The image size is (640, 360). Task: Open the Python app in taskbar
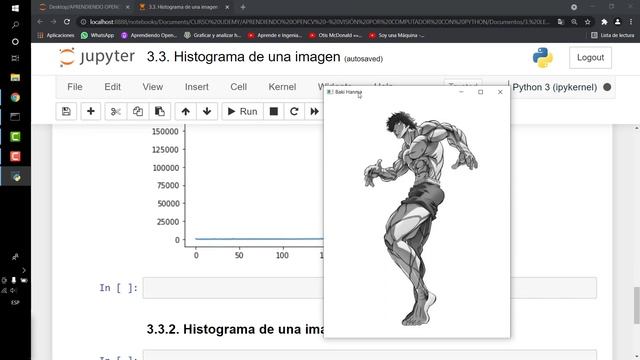(16, 177)
